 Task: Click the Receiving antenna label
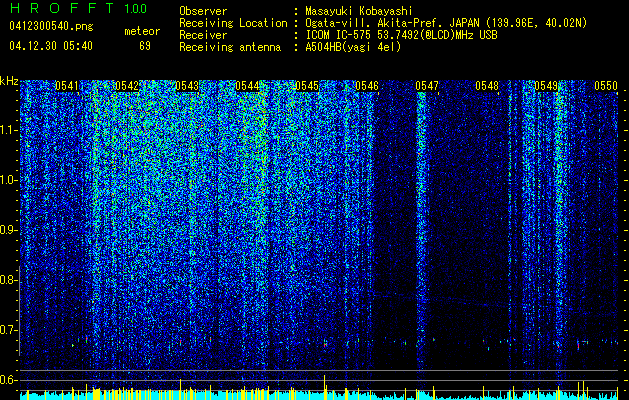coord(230,47)
